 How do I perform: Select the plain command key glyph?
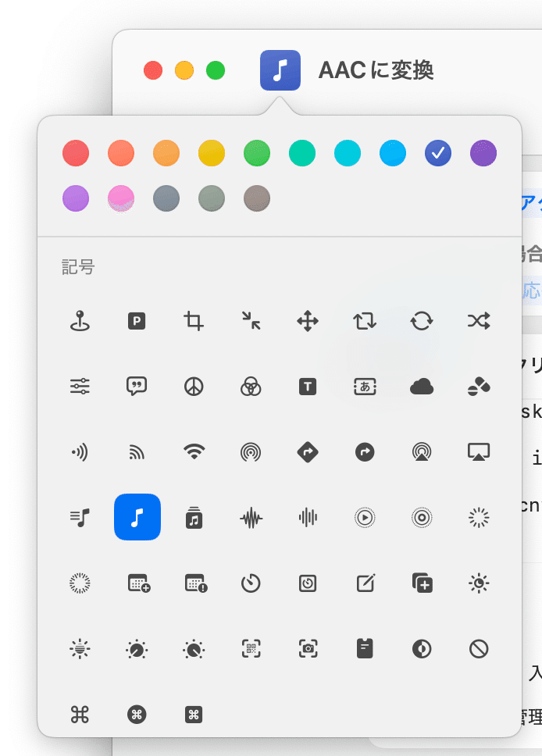click(80, 715)
